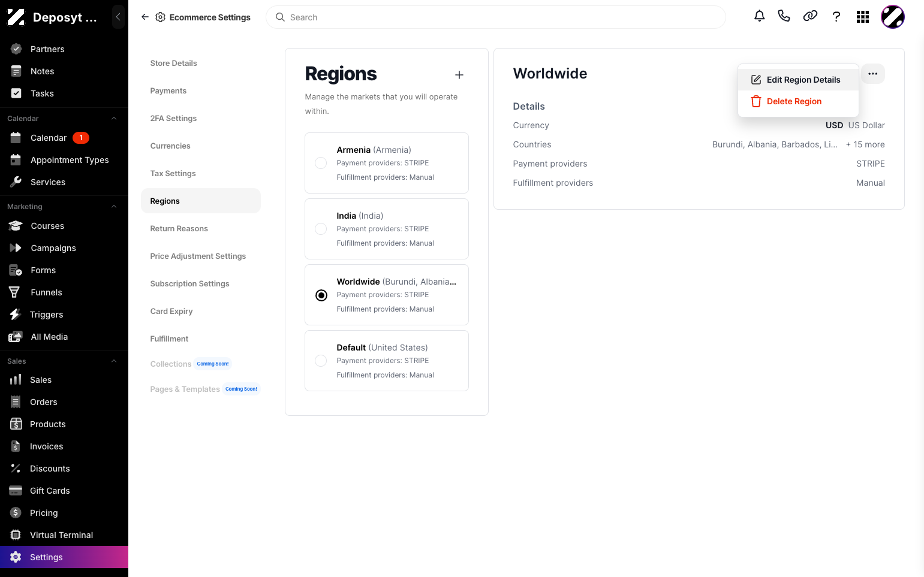Add a new region with plus icon
924x577 pixels.
coord(459,75)
